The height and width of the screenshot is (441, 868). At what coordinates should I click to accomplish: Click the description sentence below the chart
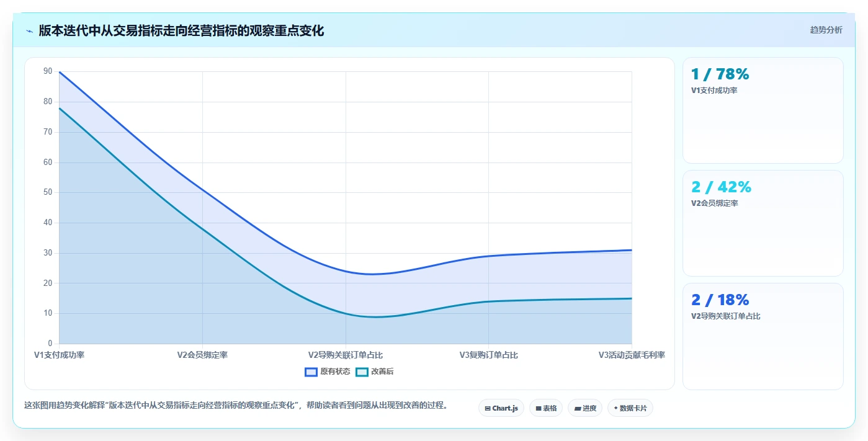236,406
